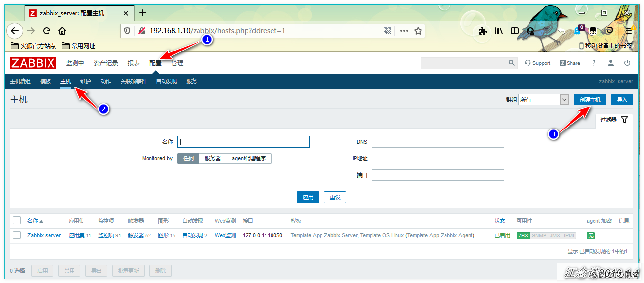This screenshot has height=283, width=644.
Task: Focus the IP地址 filter input field
Action: coord(438,158)
